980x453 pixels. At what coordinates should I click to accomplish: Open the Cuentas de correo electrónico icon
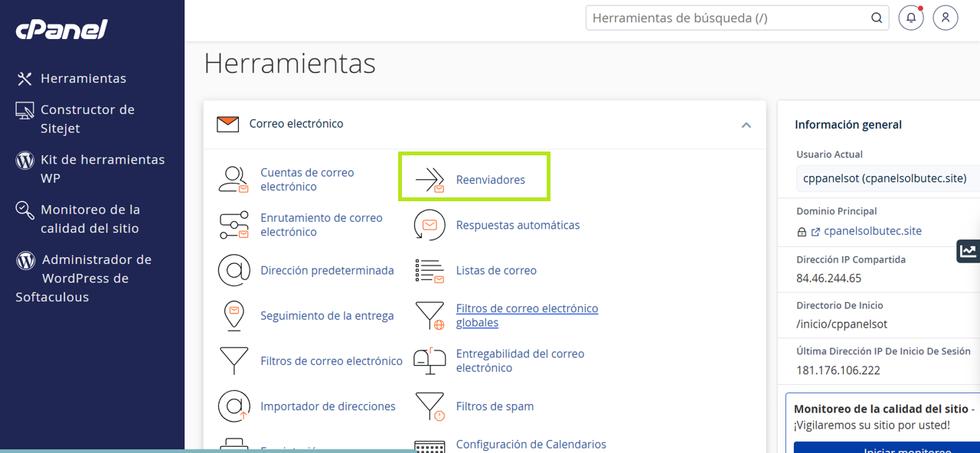click(234, 180)
